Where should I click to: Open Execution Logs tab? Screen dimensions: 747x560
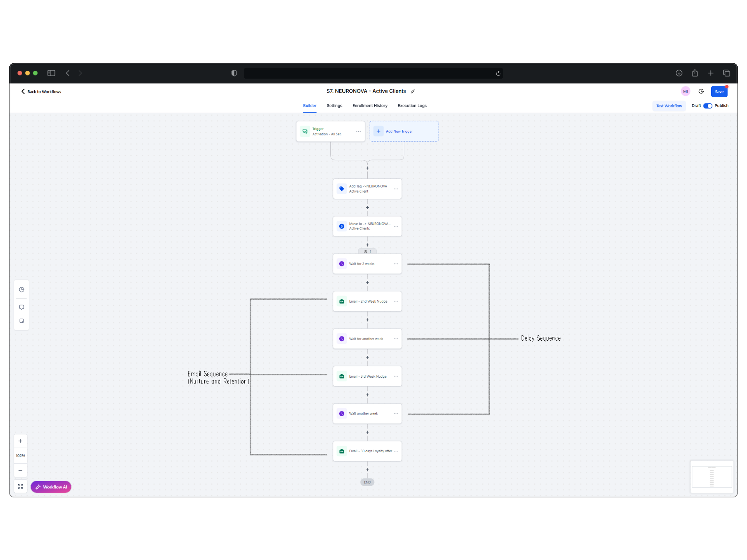pos(412,106)
